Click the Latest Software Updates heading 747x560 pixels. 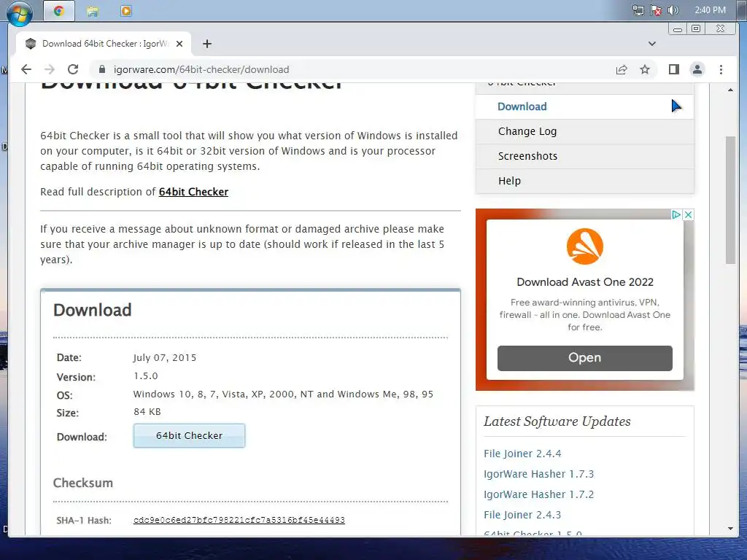(557, 421)
